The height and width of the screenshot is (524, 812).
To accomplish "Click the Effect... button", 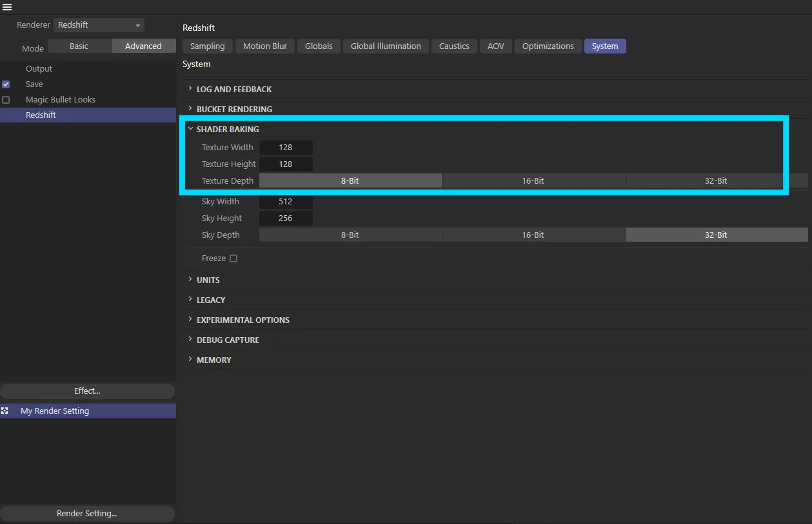I will (87, 391).
